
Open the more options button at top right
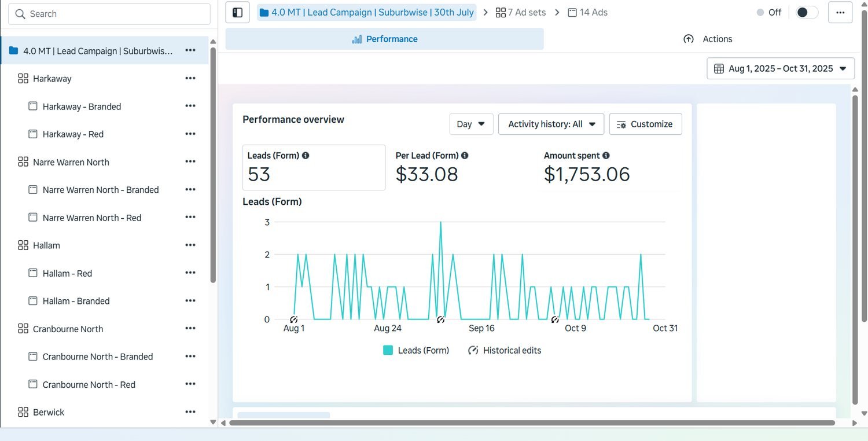[x=840, y=12]
